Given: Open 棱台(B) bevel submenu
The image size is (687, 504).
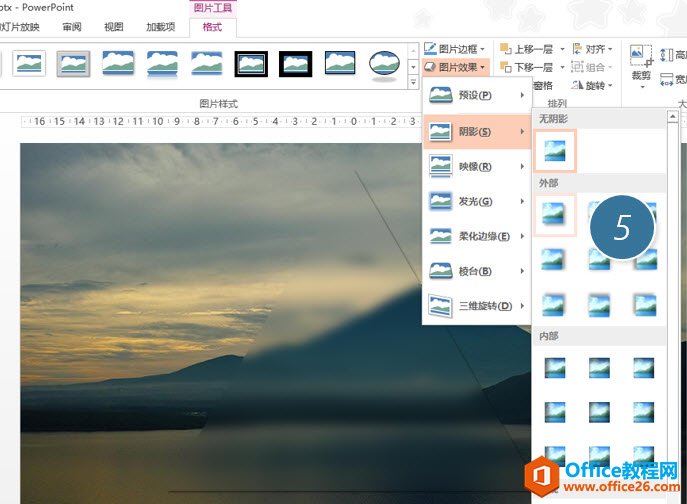Looking at the screenshot, I should click(x=475, y=271).
